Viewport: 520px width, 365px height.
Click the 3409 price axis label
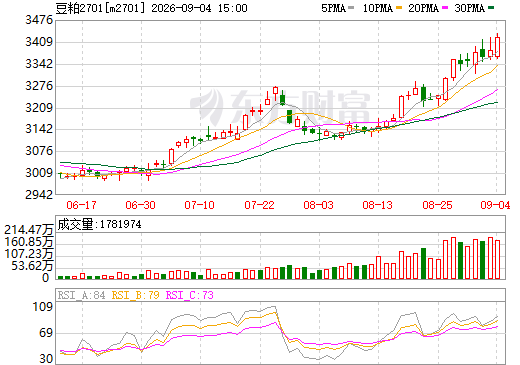click(39, 42)
